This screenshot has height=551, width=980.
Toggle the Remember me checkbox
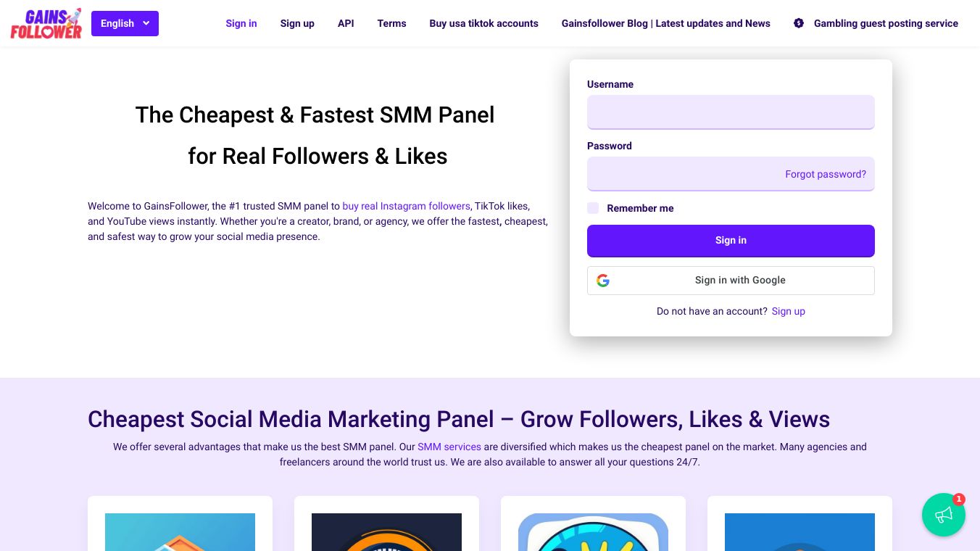pos(593,208)
